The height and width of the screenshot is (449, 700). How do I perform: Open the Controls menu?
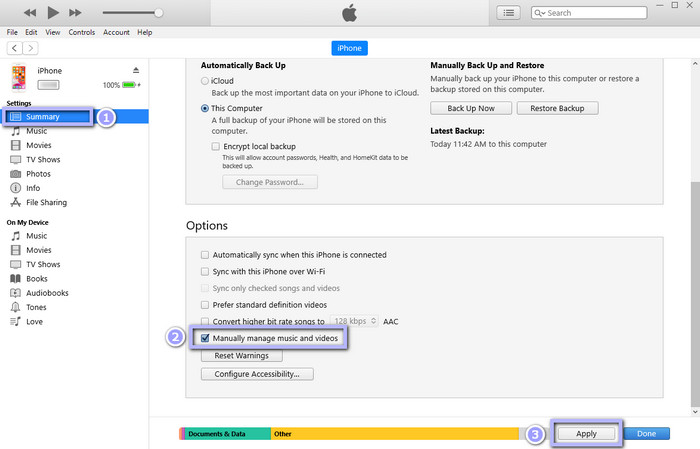coord(82,32)
